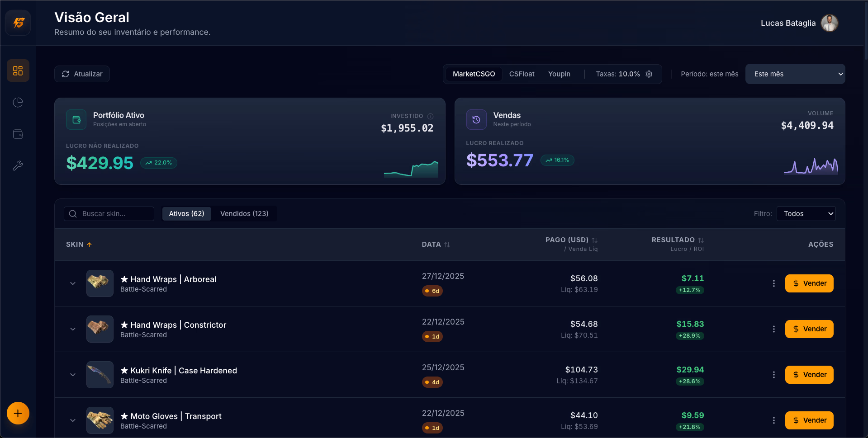Open the pie chart analytics sidebar icon

pyautogui.click(x=18, y=103)
